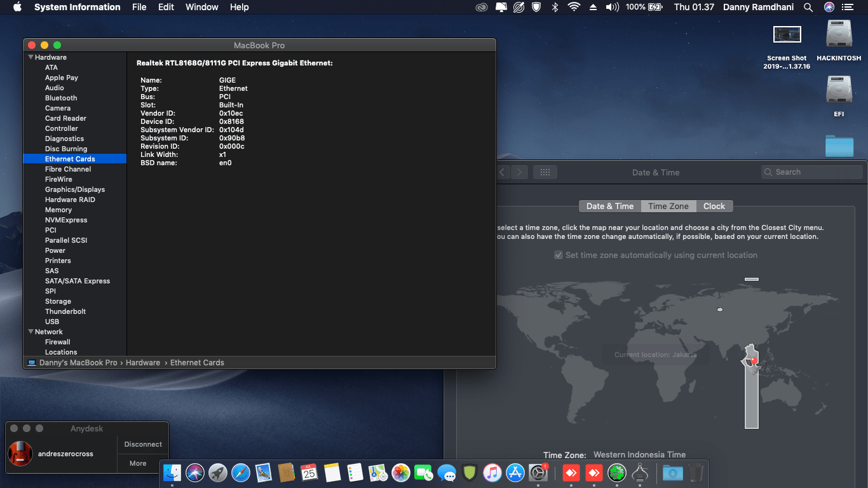
Task: Open iTunes from the dock
Action: (x=492, y=473)
